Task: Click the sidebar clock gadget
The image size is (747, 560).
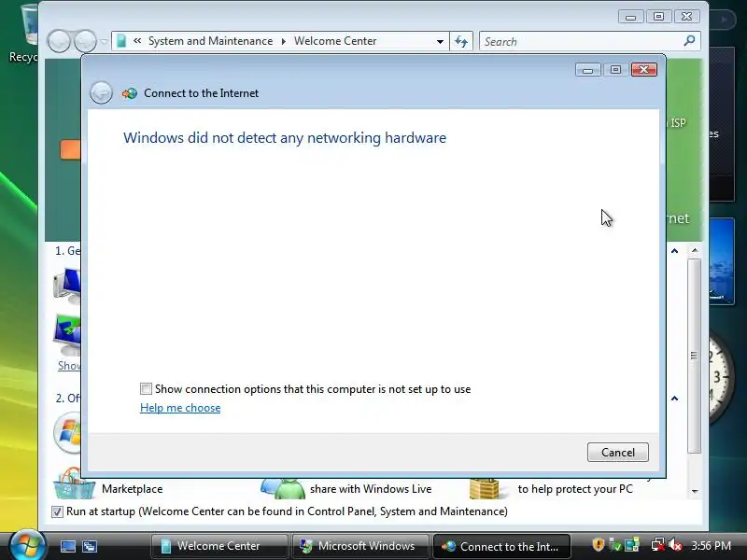Action: point(721,376)
